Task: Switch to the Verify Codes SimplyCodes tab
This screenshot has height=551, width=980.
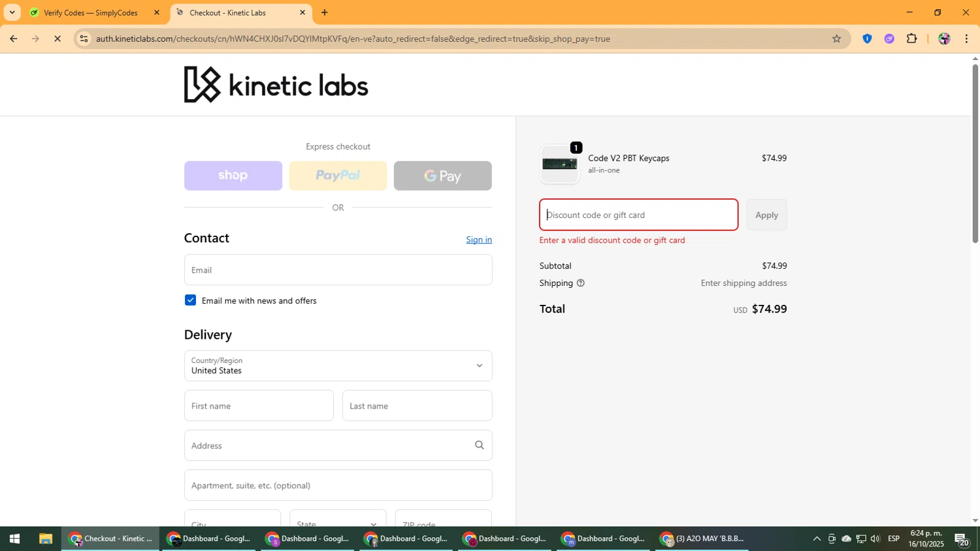Action: click(90, 12)
